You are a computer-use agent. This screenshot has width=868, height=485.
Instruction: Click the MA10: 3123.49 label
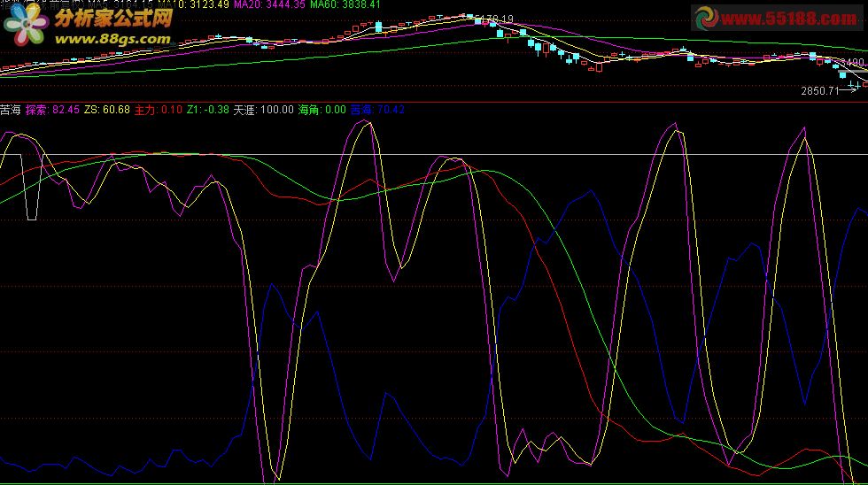193,4
